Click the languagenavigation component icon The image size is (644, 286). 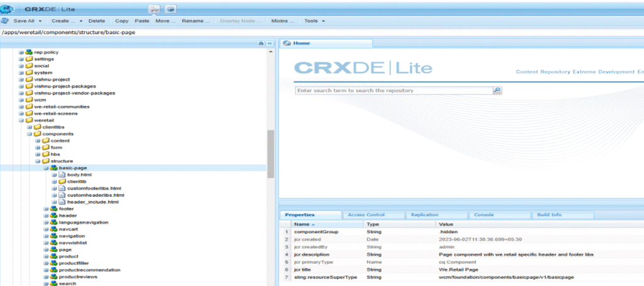coord(54,222)
